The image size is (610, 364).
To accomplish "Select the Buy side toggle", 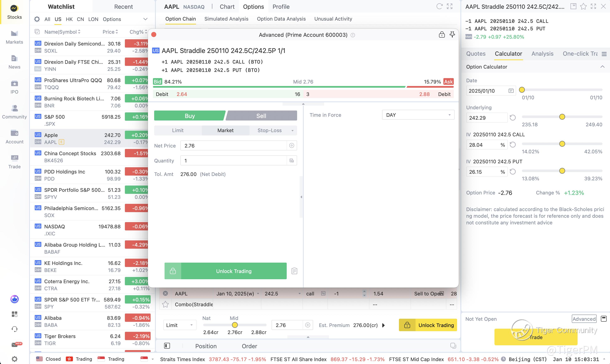I will click(x=190, y=116).
